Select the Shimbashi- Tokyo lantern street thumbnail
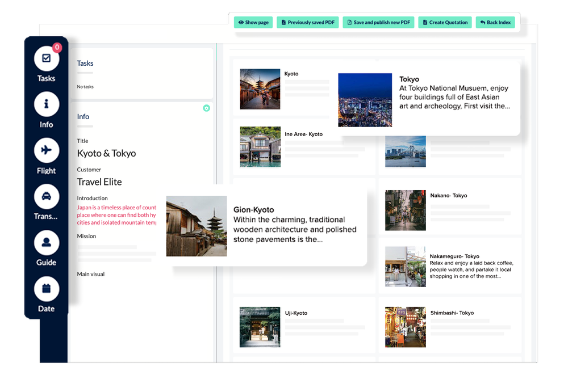Screen dimensions: 568x392 (x=406, y=327)
